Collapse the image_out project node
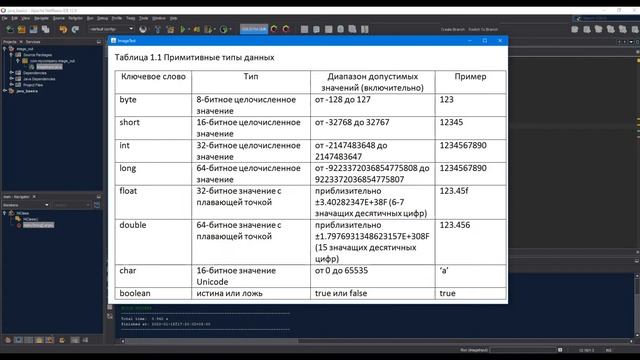Viewport: 640px width, 360px height. [4, 49]
